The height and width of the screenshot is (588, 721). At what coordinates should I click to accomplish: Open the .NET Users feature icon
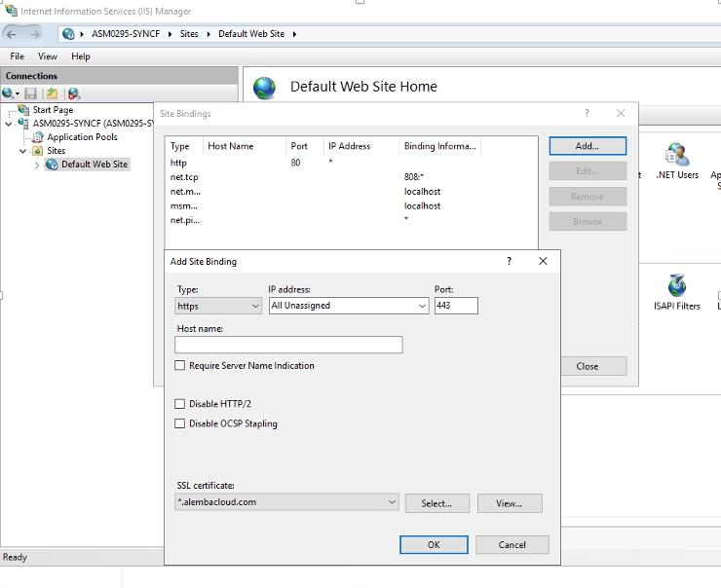pos(676,156)
